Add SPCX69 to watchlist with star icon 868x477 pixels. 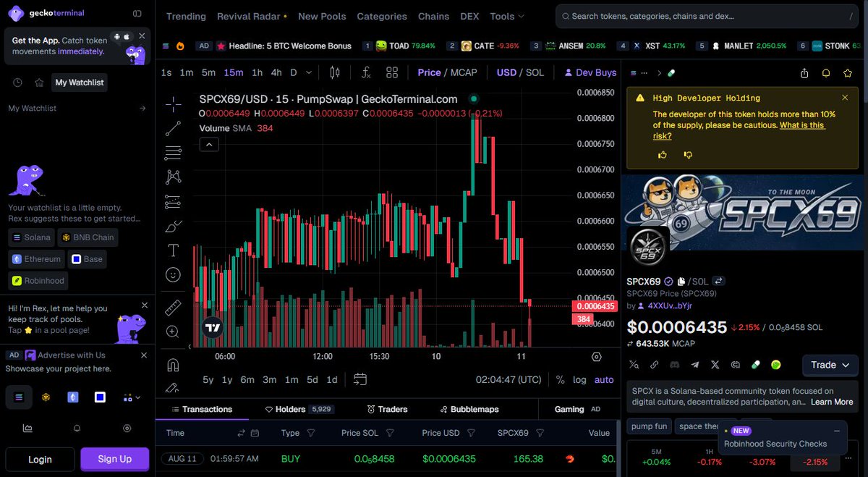[x=848, y=73]
